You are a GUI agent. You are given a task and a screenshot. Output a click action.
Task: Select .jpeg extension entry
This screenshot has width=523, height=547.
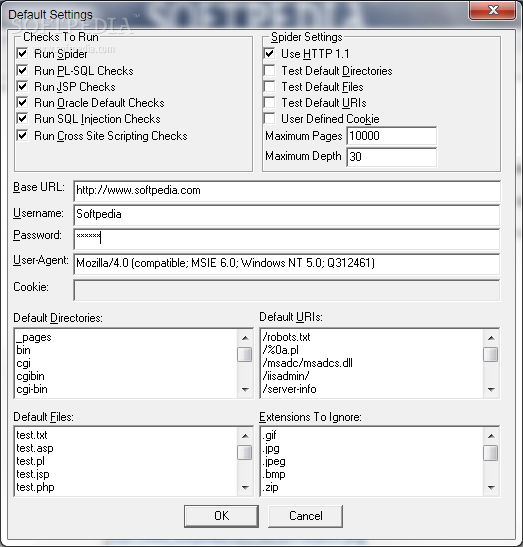click(x=274, y=461)
